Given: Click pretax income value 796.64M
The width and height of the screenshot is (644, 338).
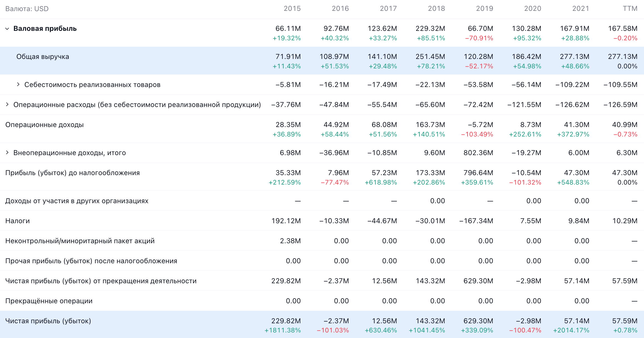Looking at the screenshot, I should (478, 173).
